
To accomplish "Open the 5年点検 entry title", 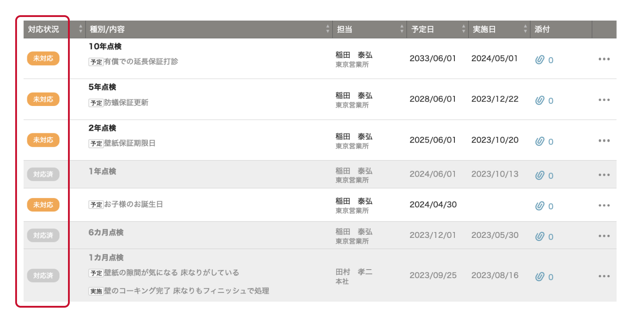I will point(102,87).
